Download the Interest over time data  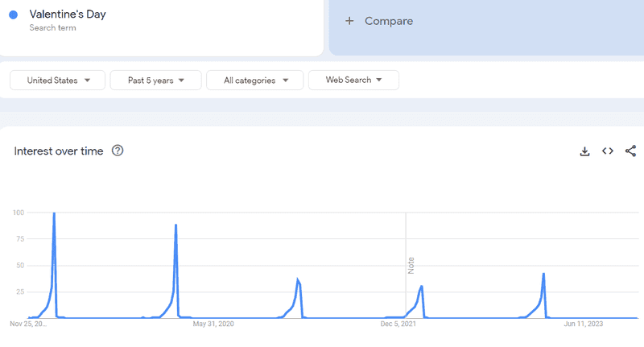click(x=584, y=151)
